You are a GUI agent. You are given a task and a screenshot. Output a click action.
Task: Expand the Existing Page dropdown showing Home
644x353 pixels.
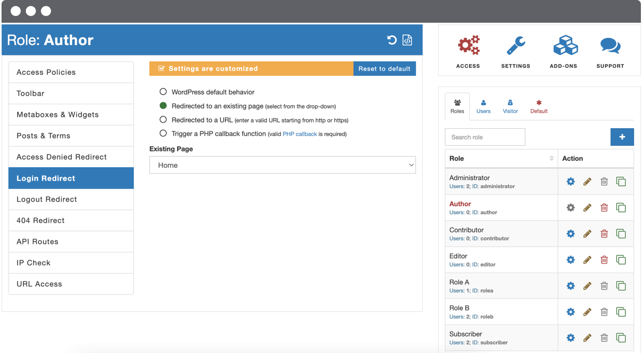coord(282,165)
